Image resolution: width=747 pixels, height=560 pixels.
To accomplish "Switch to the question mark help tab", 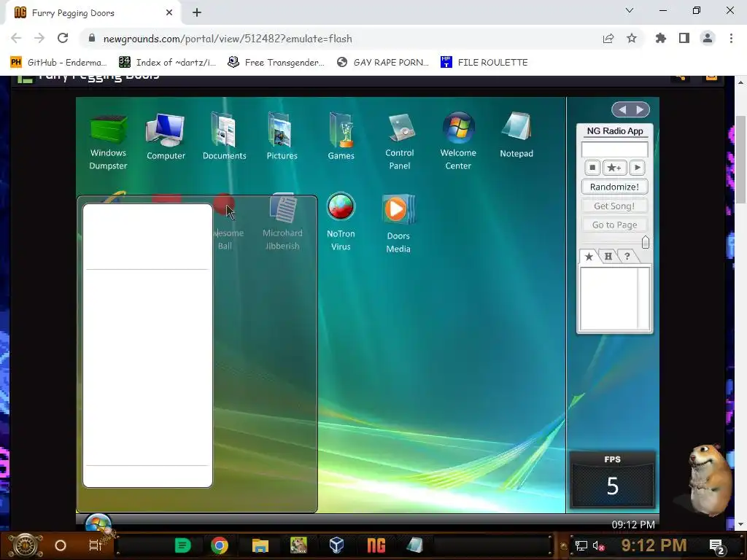I will pos(627,256).
